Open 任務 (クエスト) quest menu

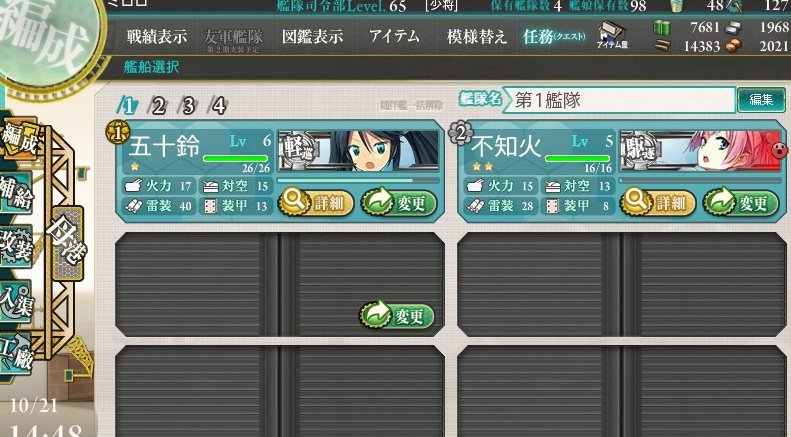pos(554,37)
